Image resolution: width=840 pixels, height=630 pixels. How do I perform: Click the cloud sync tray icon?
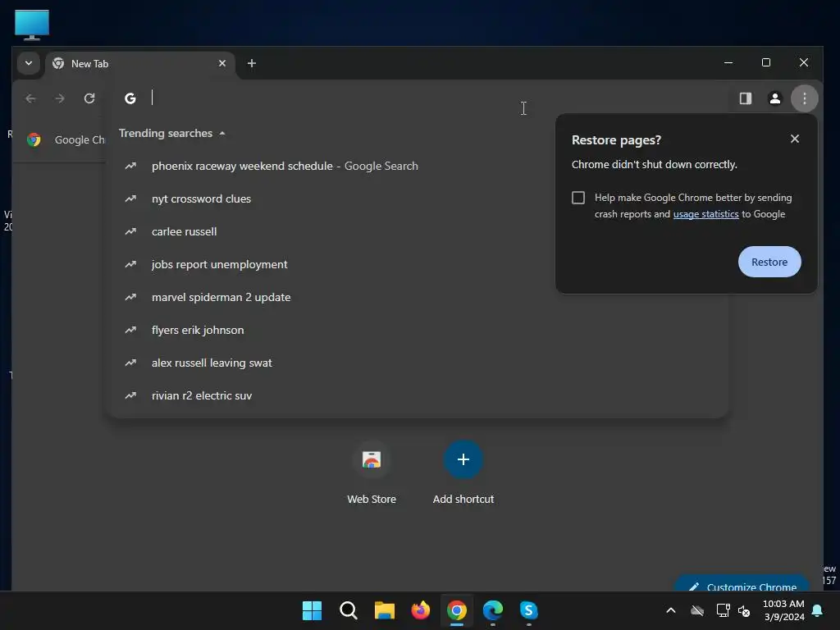[x=697, y=610]
